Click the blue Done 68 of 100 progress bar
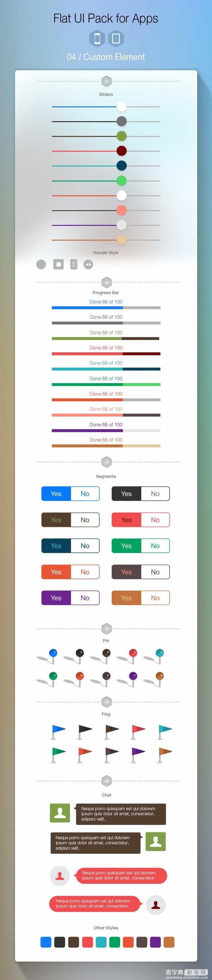Image resolution: width=212 pixels, height=980 pixels. 106,307
